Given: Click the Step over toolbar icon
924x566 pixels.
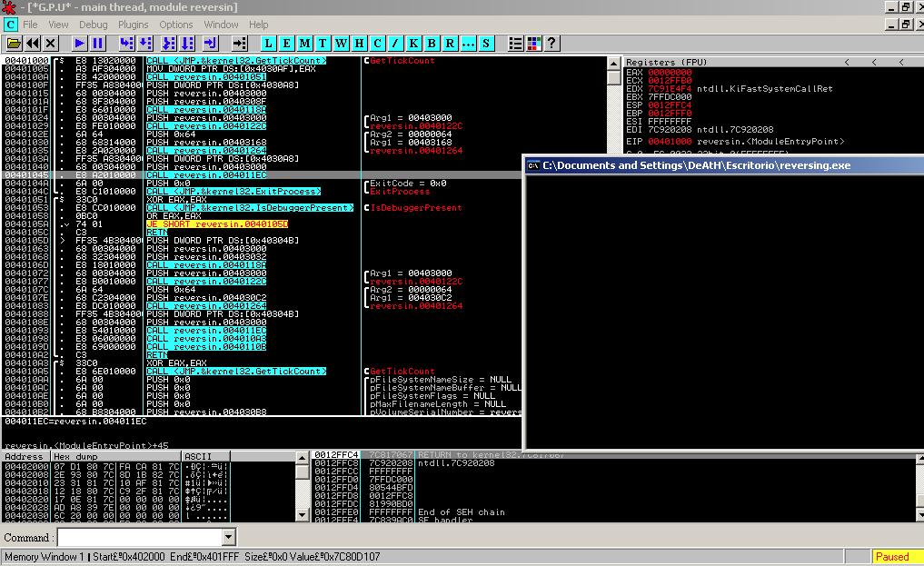Looking at the screenshot, I should [x=145, y=44].
